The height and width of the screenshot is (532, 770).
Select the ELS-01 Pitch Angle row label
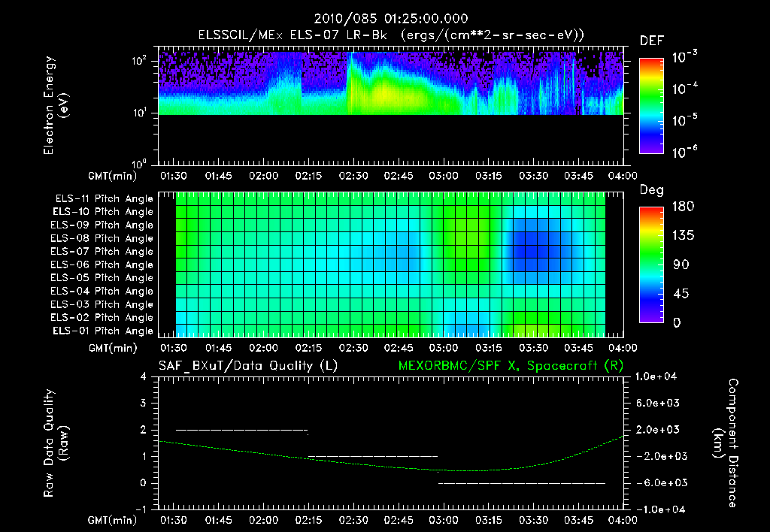pos(102,331)
